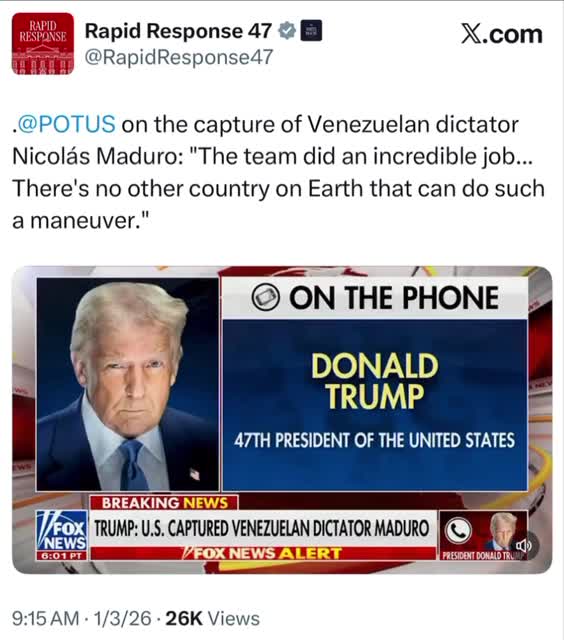This screenshot has width=564, height=640.
Task: Open the Rapid Response profile avatar
Action: 43,43
